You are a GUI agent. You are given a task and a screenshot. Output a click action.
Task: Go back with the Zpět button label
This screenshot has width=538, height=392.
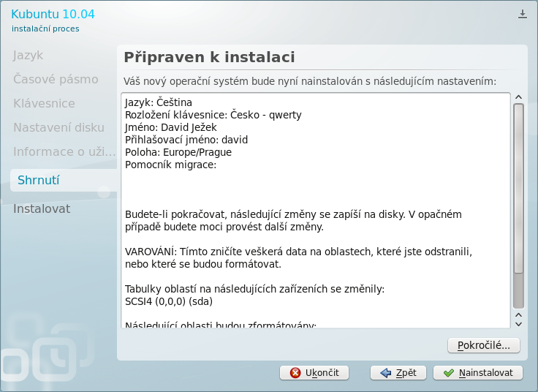[406, 373]
